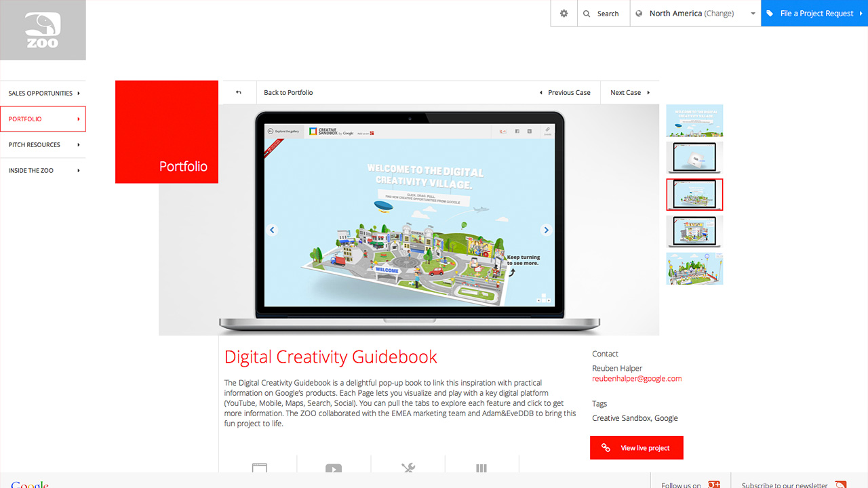Click the columns icon below description
The height and width of the screenshot is (488, 868).
point(481,468)
